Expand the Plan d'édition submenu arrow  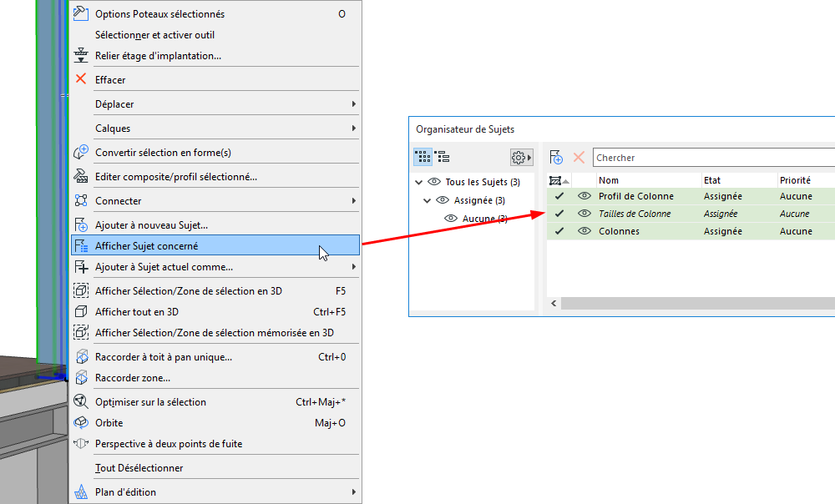pyautogui.click(x=353, y=491)
